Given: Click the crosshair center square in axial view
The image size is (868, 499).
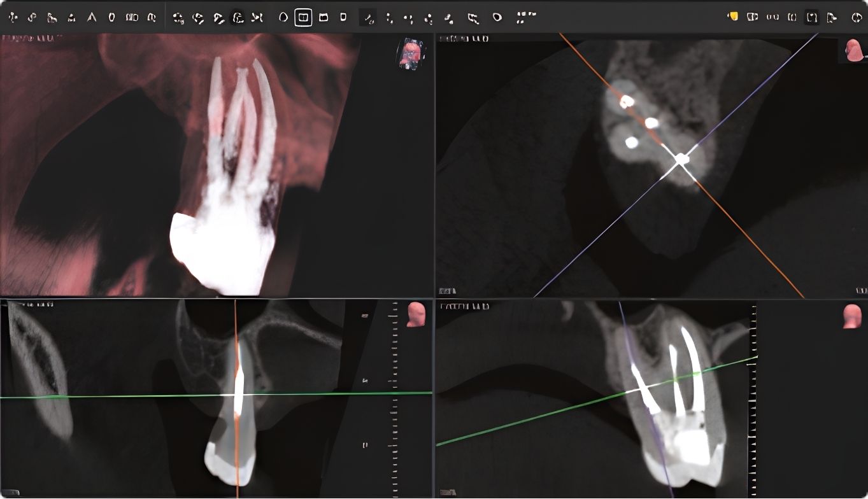Looking at the screenshot, I should pos(681,158).
